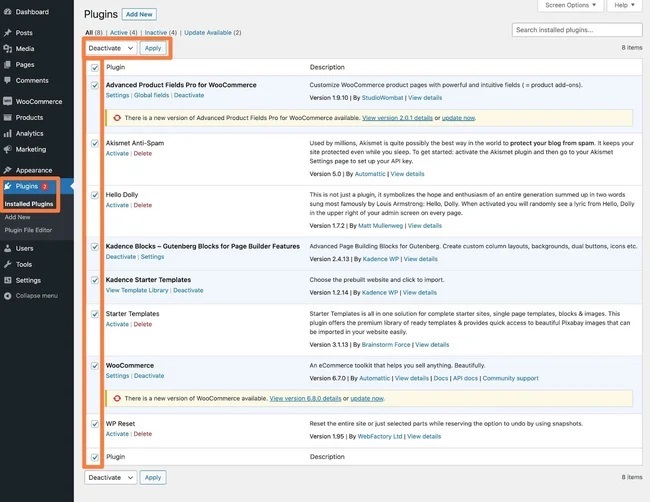This screenshot has height=502, width=650.
Task: Toggle select-all checkbox in table header
Action: click(95, 67)
